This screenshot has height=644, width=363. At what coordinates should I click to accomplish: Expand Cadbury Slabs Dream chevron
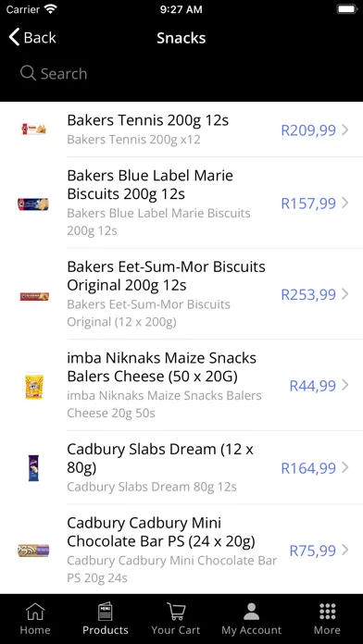point(345,467)
